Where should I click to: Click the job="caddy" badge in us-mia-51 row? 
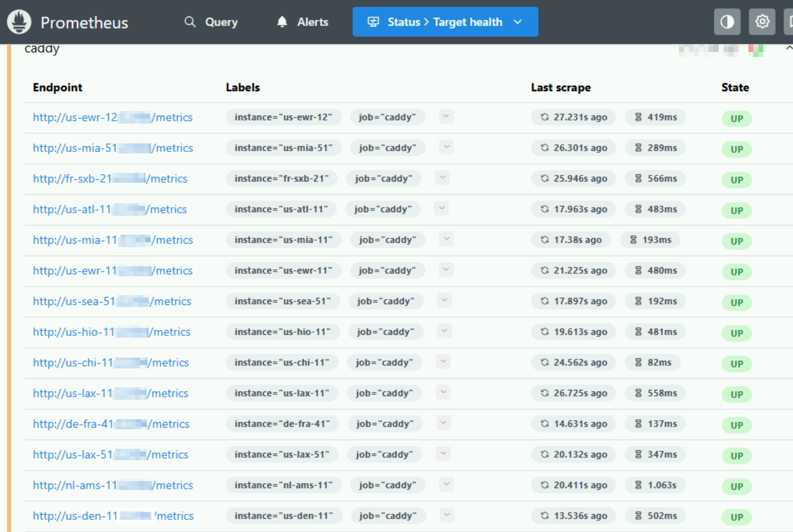click(387, 148)
